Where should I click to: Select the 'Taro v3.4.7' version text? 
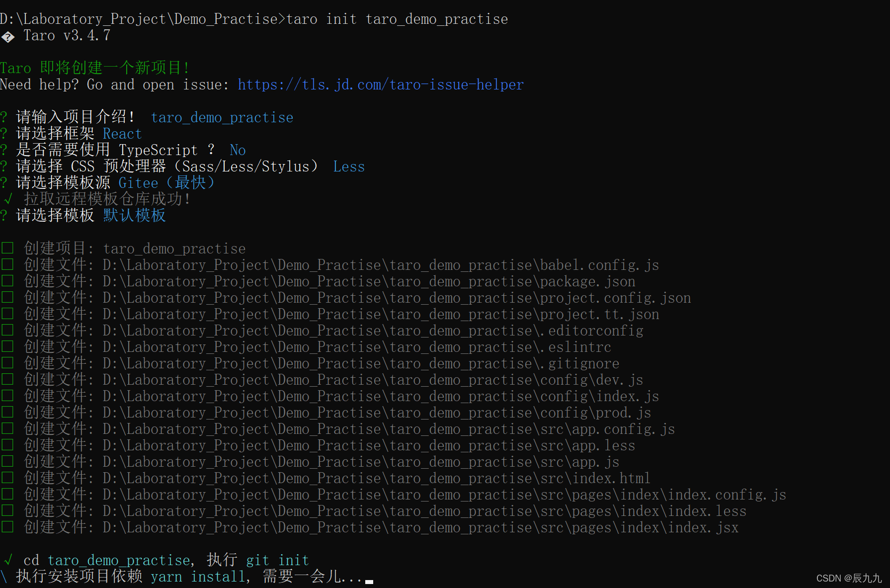pyautogui.click(x=67, y=36)
